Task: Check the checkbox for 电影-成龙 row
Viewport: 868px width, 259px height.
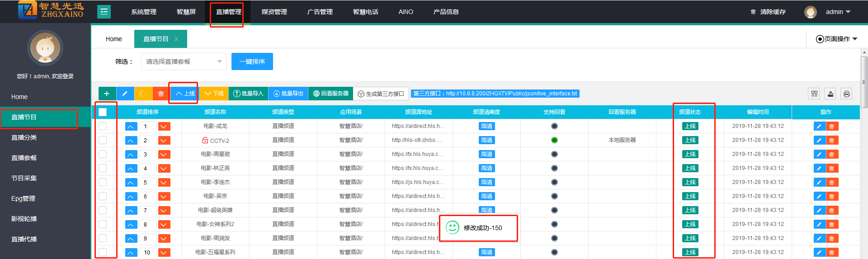Action: point(103,126)
